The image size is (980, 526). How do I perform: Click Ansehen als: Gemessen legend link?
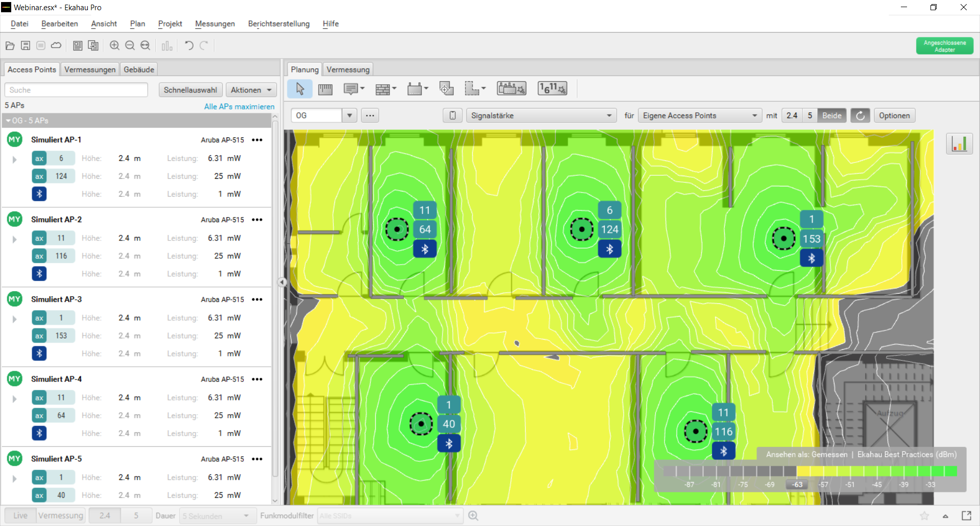click(806, 455)
